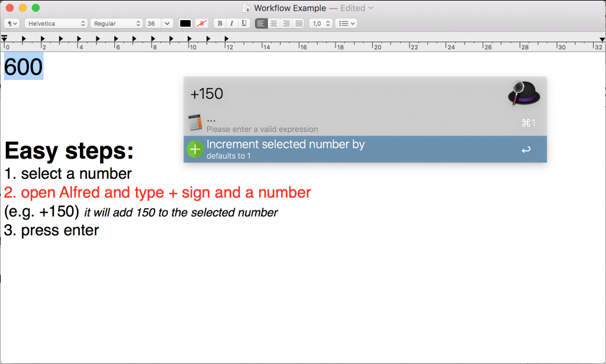This screenshot has height=364, width=606.
Task: Open the paragraph styles menu
Action: (12, 24)
